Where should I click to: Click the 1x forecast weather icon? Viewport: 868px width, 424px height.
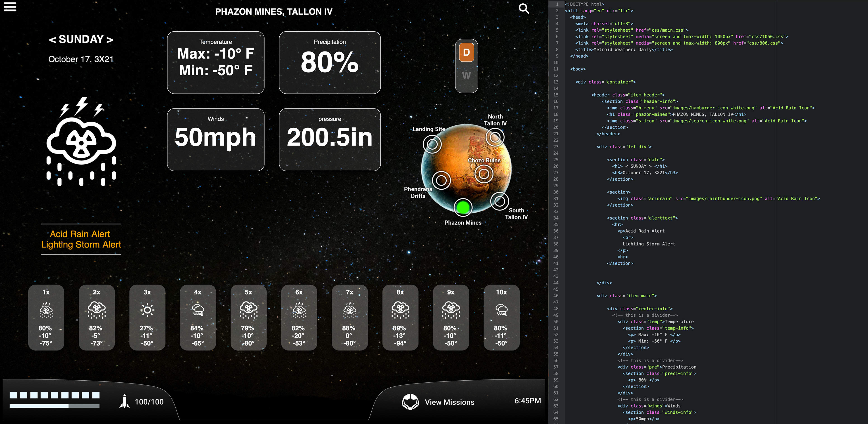tap(46, 310)
